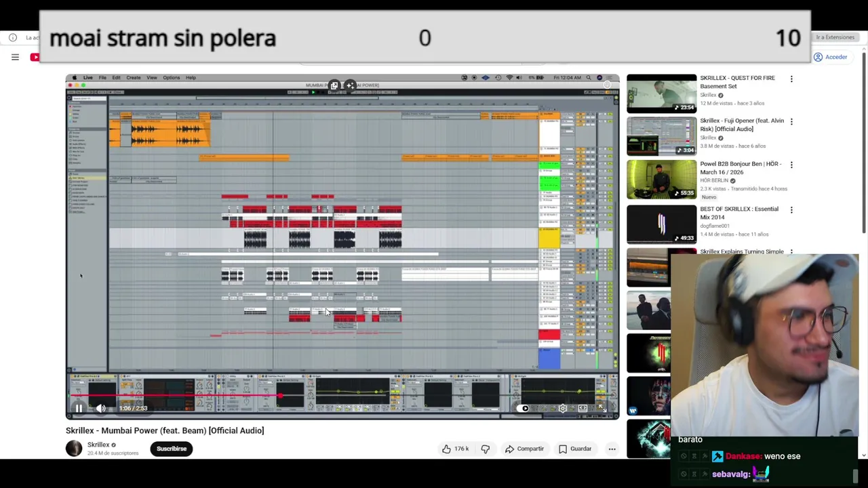The height and width of the screenshot is (488, 868).
Task: Open options menu for Fuji Opener video
Action: 791,121
